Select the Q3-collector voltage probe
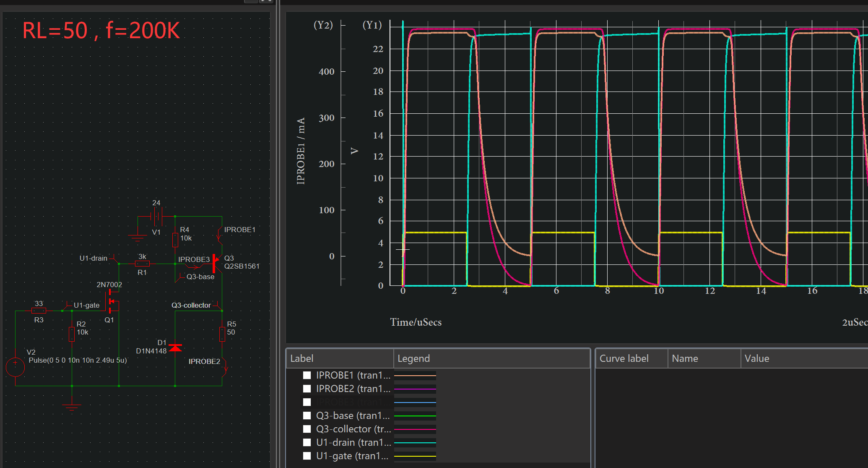Screen dimensions: 868x468 click(217, 306)
